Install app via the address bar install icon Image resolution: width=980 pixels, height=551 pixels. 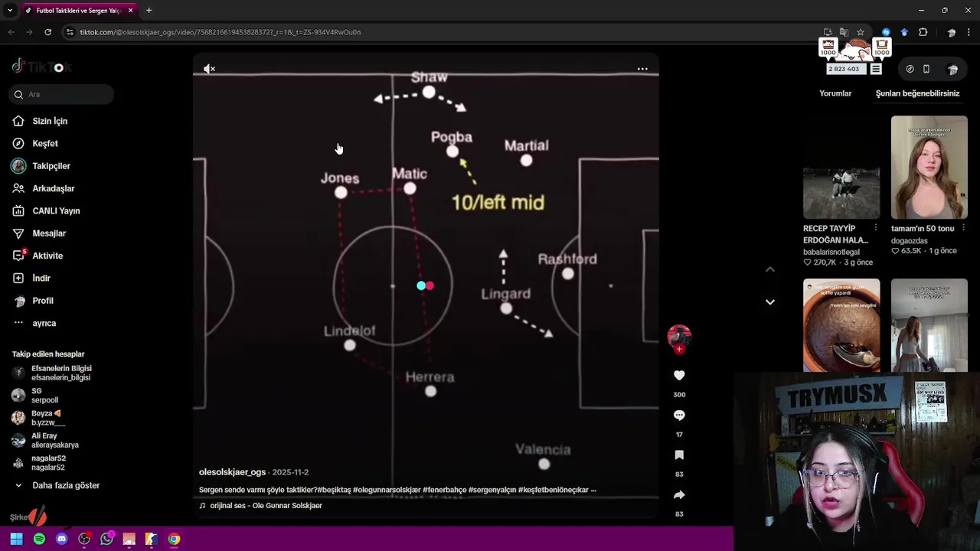(x=828, y=32)
